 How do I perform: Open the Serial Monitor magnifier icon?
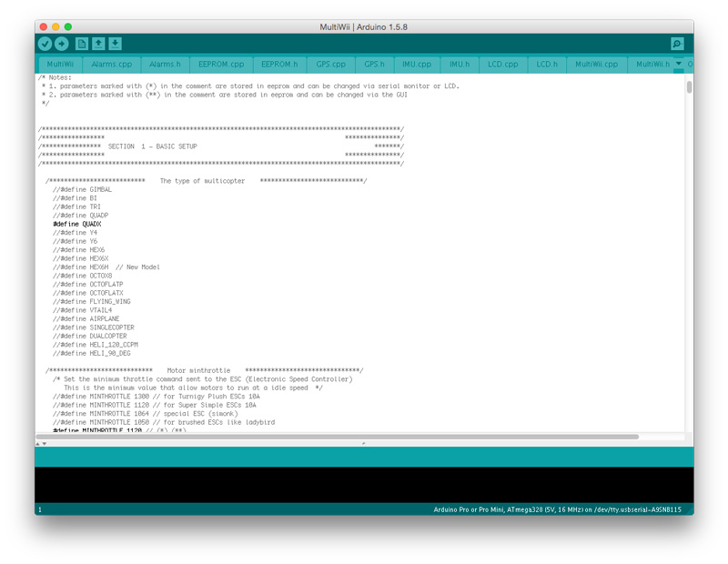tap(677, 44)
